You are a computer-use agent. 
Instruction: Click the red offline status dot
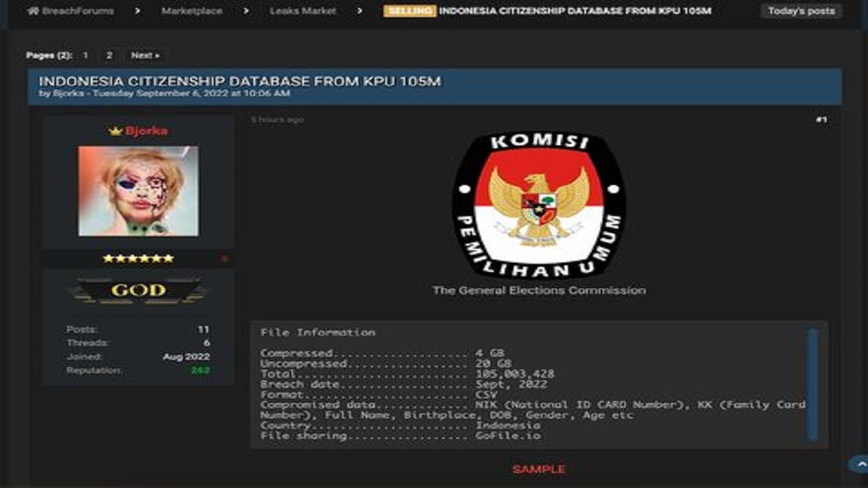pyautogui.click(x=224, y=259)
